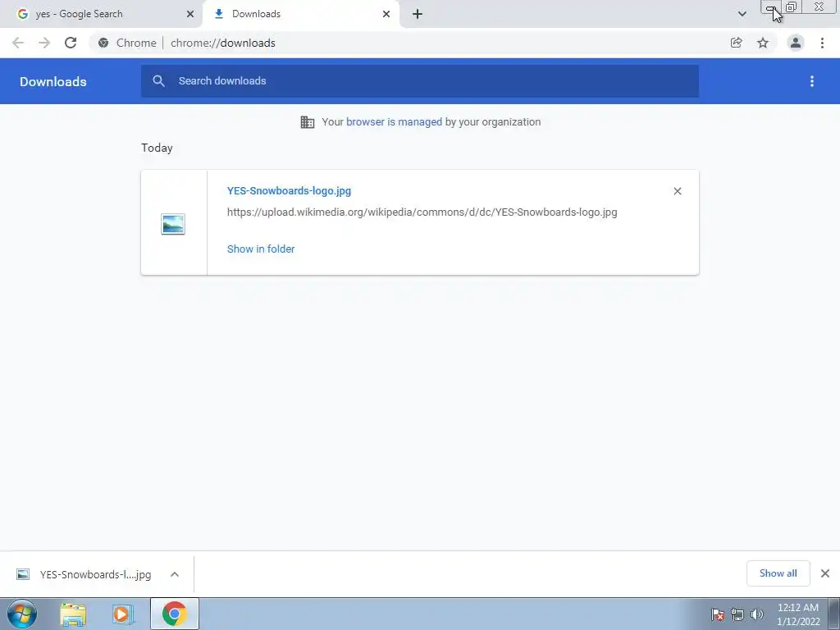Reload the Downloads page

point(71,43)
